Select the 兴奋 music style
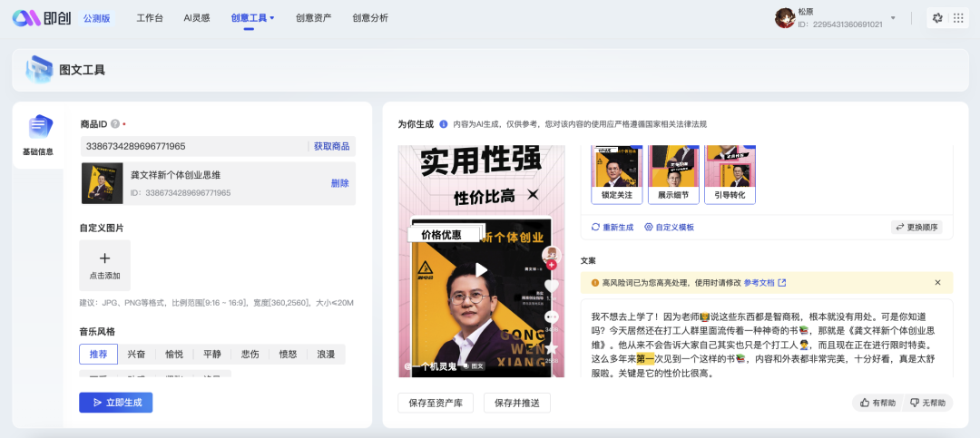 (136, 355)
